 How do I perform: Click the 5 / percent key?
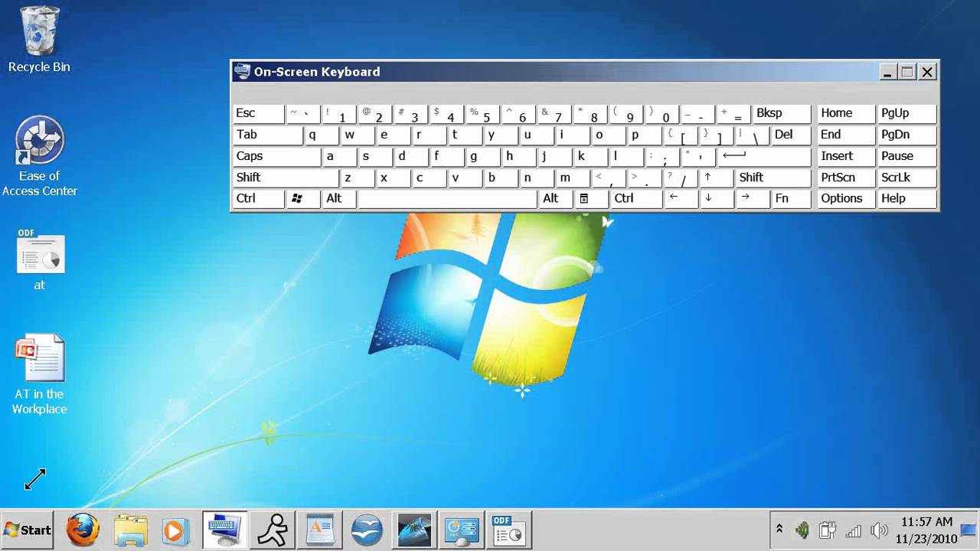tap(483, 113)
